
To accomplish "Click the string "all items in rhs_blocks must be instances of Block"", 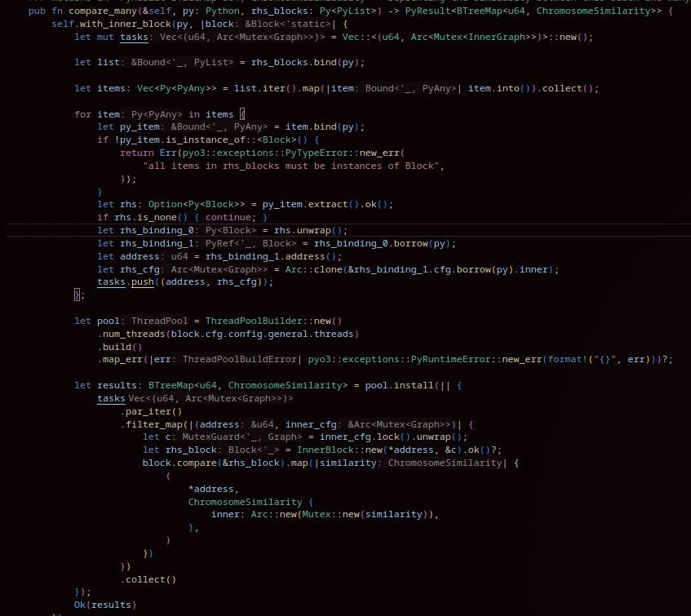I will (291, 166).
